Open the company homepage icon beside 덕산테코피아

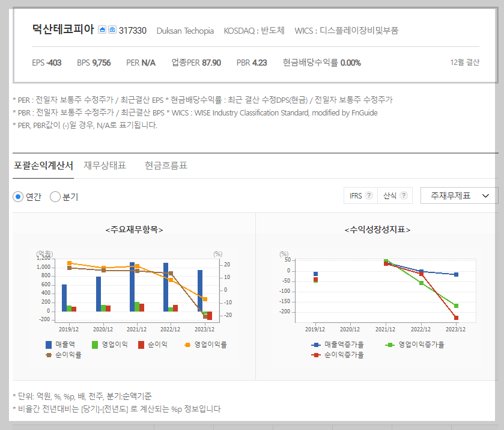[x=102, y=29]
